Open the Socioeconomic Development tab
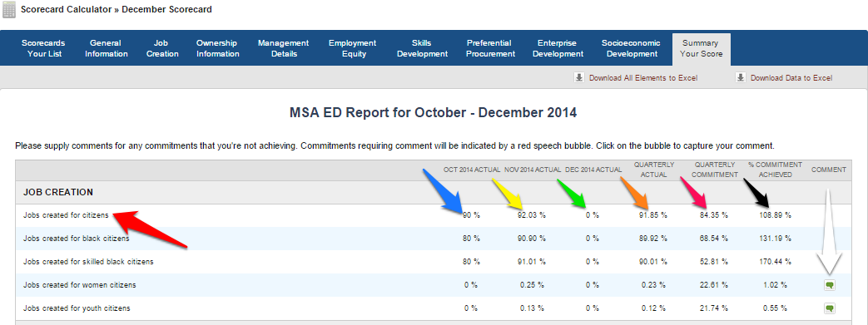 pos(631,48)
